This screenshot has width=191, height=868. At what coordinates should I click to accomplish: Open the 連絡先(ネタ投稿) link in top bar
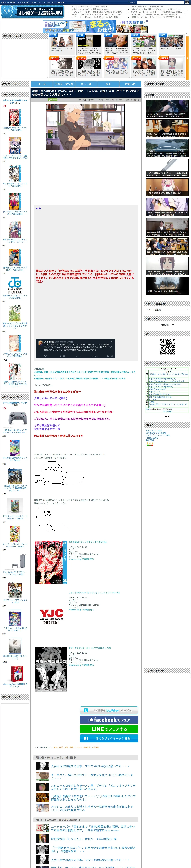tap(8, 2)
